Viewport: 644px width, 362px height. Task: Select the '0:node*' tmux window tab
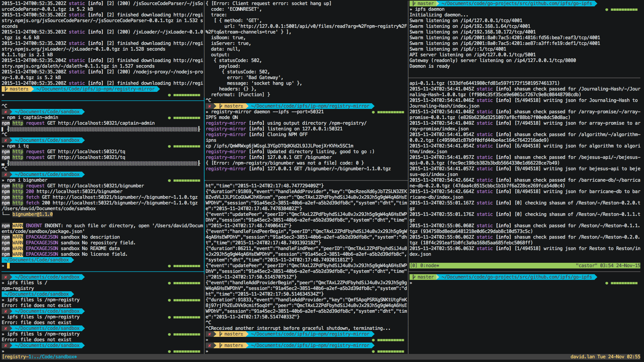tap(429, 266)
